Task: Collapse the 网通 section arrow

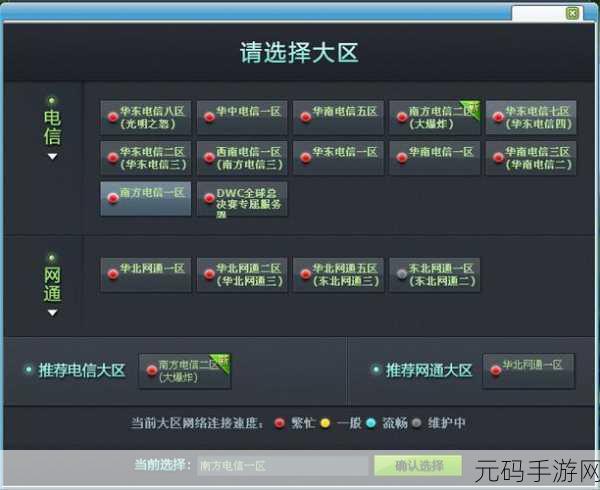Action: tap(52, 313)
